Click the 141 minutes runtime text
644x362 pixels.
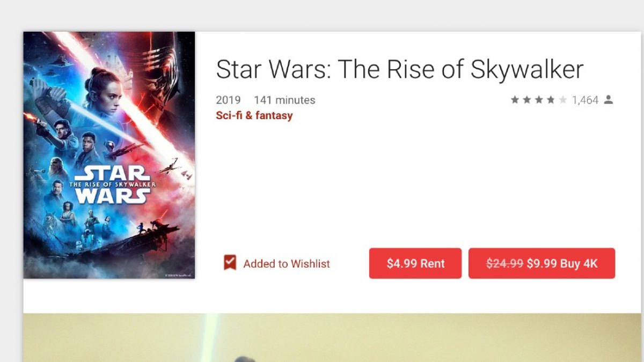284,100
